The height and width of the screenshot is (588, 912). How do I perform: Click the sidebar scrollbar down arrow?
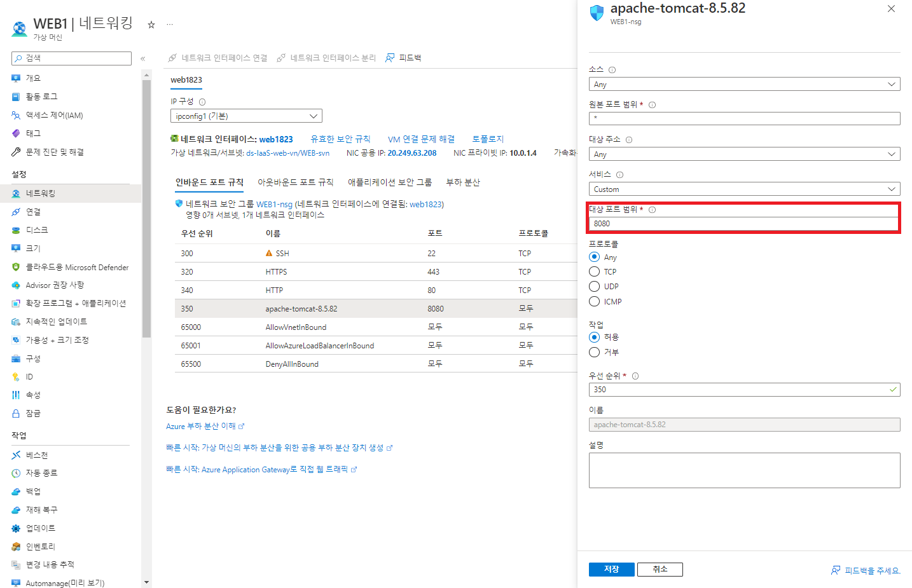point(147,582)
